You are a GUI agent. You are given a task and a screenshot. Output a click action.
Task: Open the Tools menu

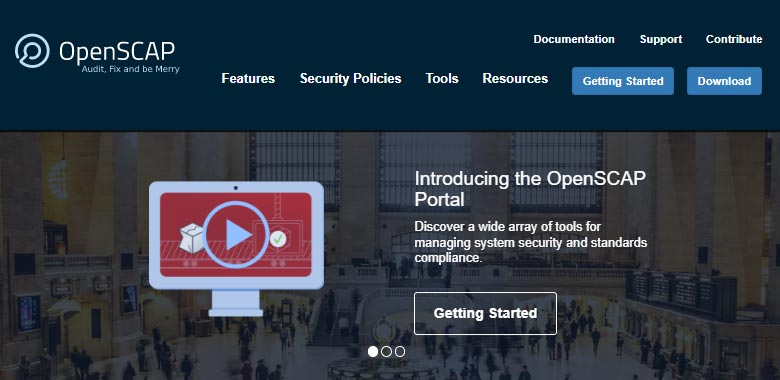coord(442,79)
